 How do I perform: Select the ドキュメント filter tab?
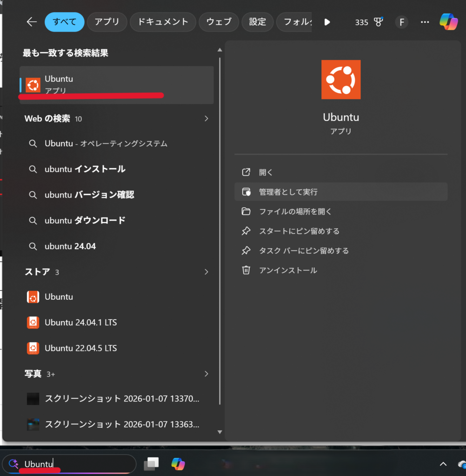coord(162,22)
